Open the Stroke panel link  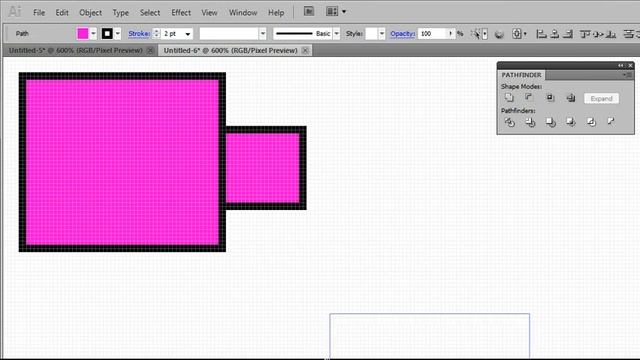coord(139,33)
